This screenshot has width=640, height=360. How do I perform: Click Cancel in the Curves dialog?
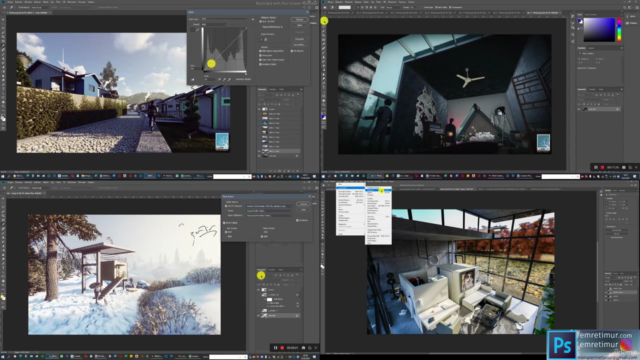299,25
